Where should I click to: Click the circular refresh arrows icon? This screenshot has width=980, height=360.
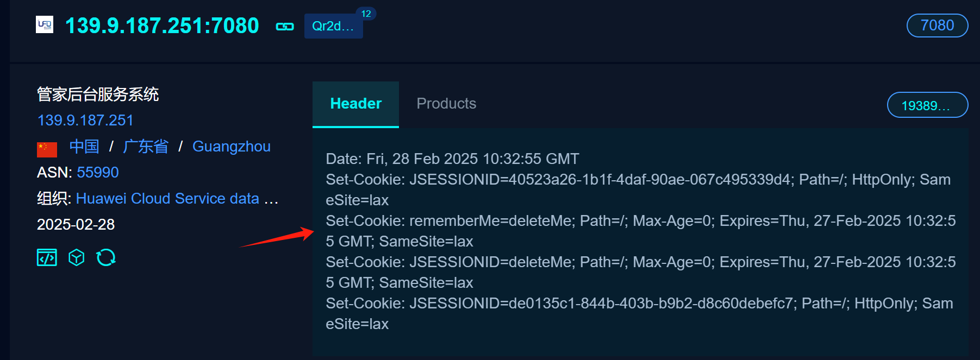[x=106, y=257]
